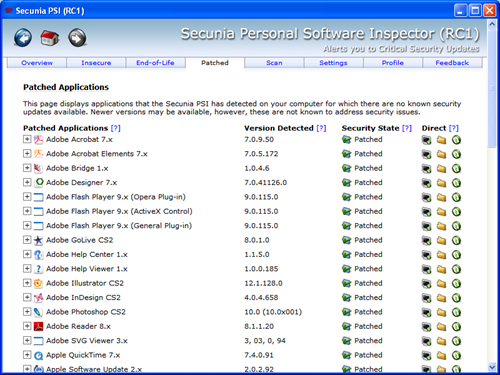Click the toolbox icon for Adobe Flash Player General Plug-in
This screenshot has width=500, height=375.
[426, 226]
